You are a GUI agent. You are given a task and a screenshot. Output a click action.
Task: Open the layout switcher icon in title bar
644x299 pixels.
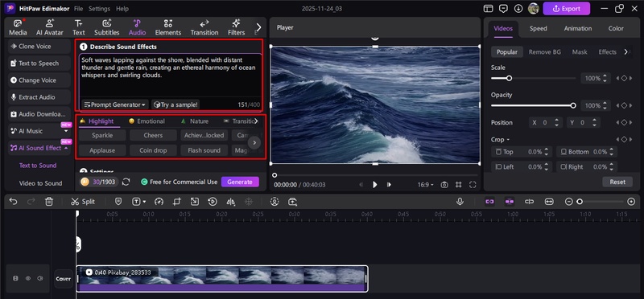[x=488, y=8]
